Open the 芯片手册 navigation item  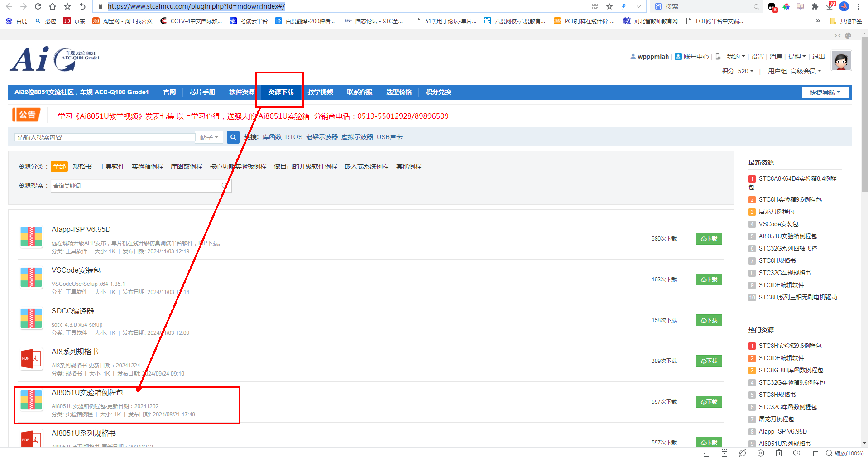pos(202,92)
